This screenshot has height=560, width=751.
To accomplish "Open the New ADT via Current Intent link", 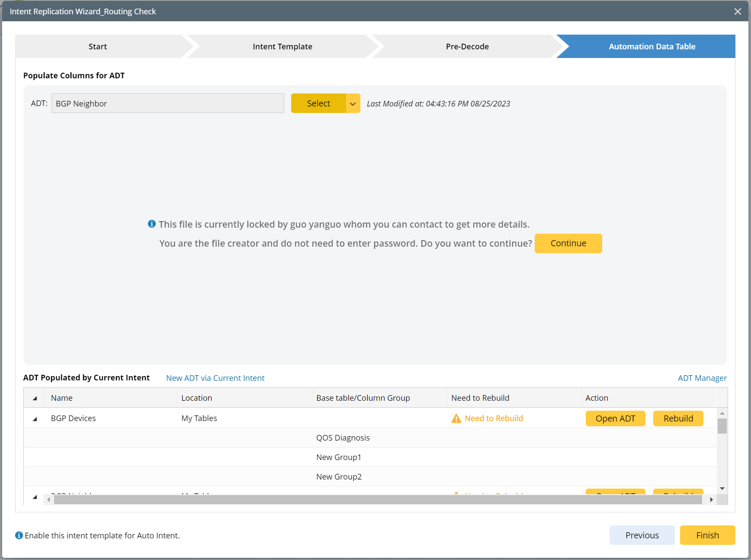I will 215,378.
